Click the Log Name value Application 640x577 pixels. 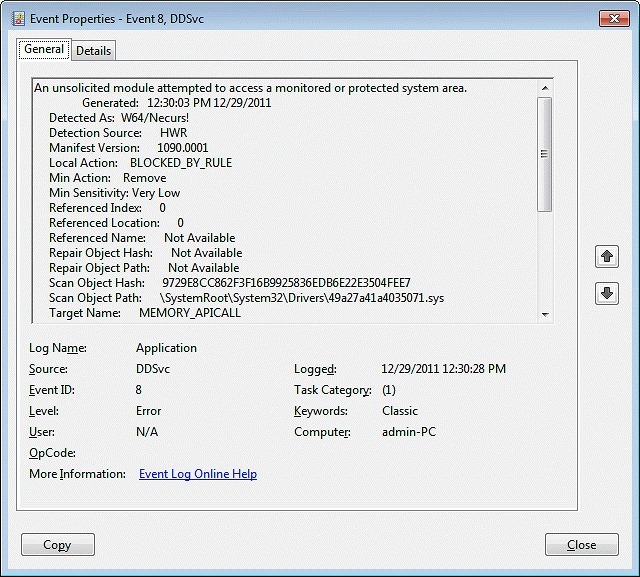click(x=166, y=348)
